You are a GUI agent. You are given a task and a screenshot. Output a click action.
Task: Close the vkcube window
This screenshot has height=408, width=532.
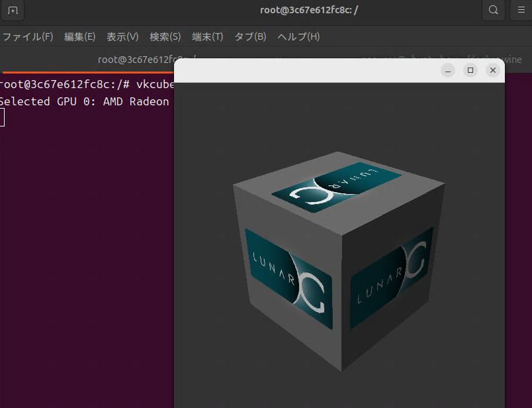(x=492, y=70)
